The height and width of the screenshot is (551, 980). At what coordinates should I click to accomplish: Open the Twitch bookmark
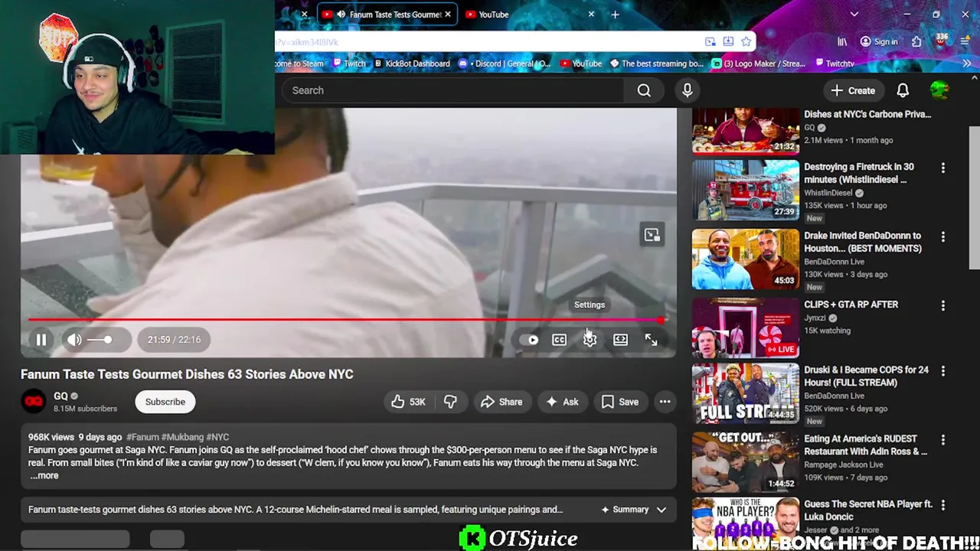point(348,64)
